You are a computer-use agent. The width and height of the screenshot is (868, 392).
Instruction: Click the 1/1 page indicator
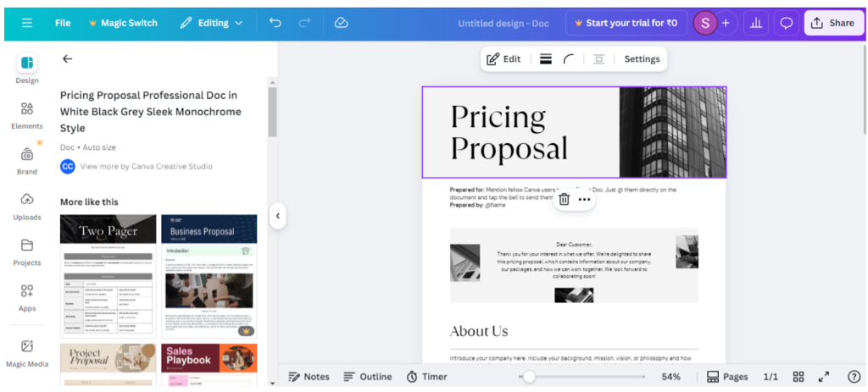click(771, 377)
